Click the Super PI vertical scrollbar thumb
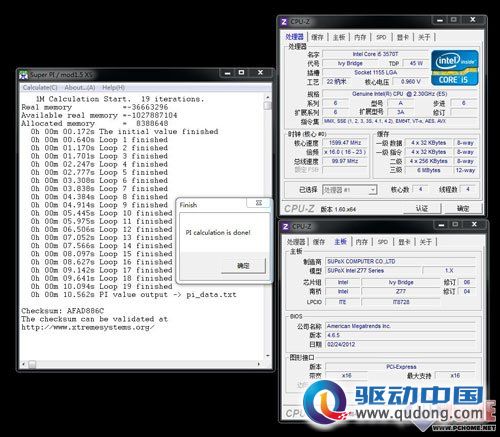 click(x=267, y=105)
